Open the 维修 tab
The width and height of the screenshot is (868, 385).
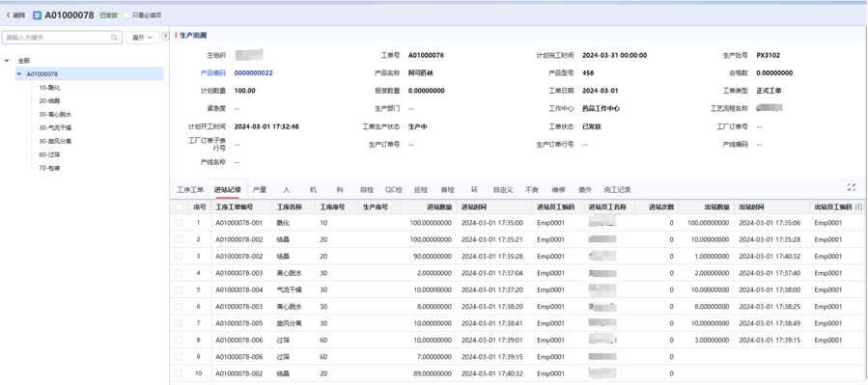pos(559,190)
